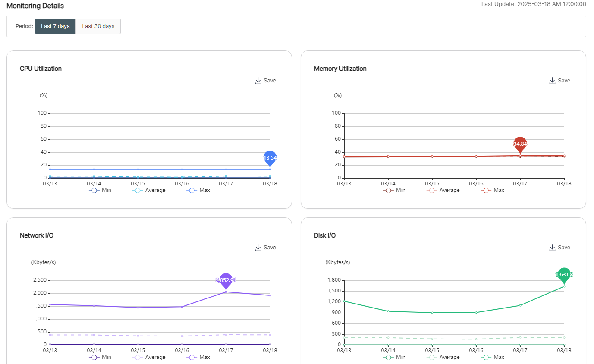Screen dimensions: 594x364
Task: Click the 03/13 data point on Disk I/O Max line
Action: coord(344,301)
